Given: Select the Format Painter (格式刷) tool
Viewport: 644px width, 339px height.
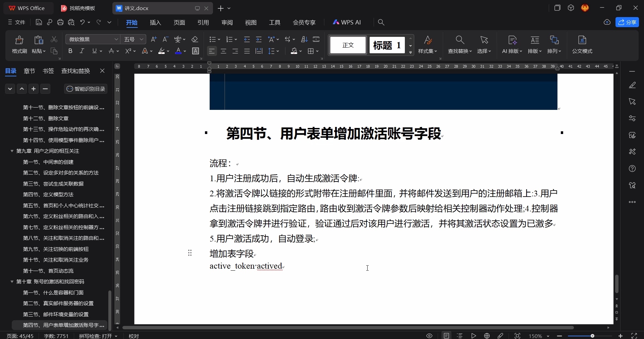Looking at the screenshot, I should click(x=19, y=45).
